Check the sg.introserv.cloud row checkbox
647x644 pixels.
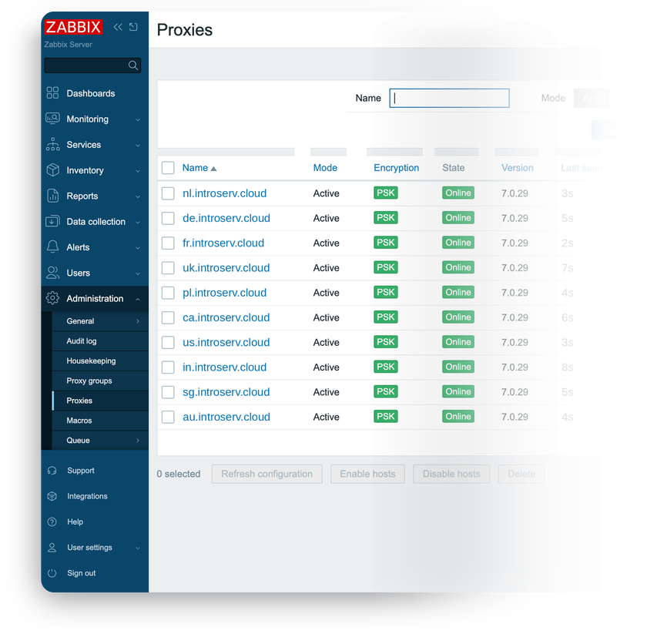[168, 392]
